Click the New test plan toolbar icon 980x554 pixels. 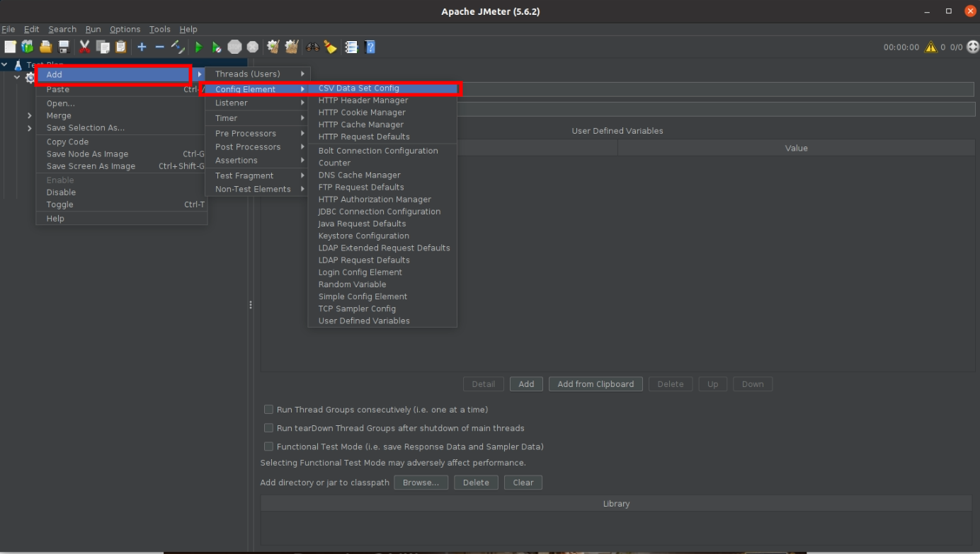[10, 47]
